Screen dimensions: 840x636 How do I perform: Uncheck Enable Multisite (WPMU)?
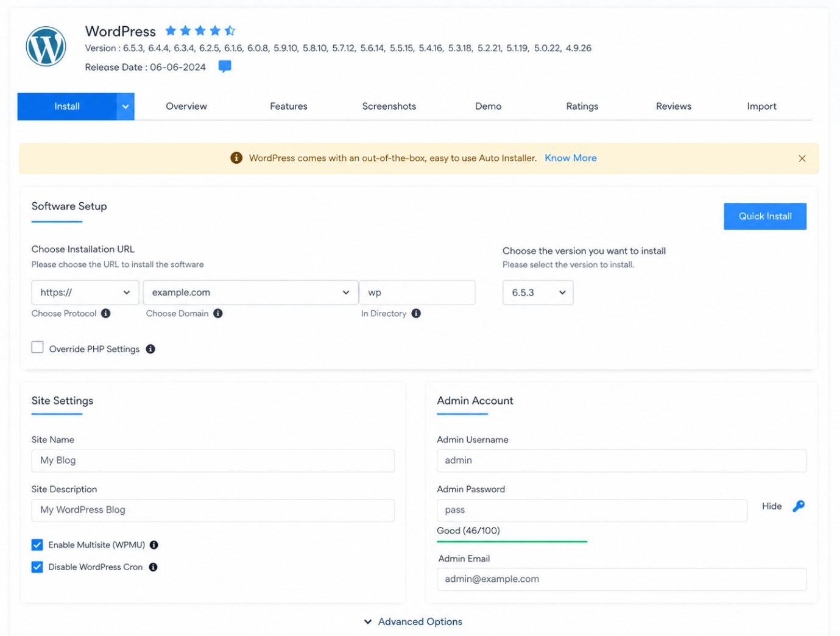[x=37, y=545]
